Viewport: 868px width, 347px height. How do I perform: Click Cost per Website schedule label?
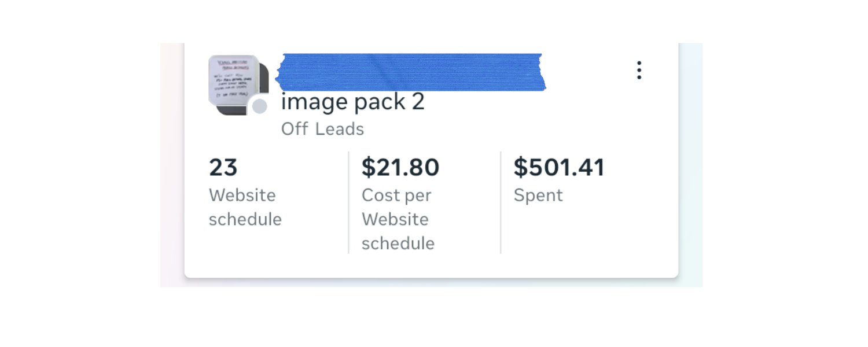(x=398, y=219)
